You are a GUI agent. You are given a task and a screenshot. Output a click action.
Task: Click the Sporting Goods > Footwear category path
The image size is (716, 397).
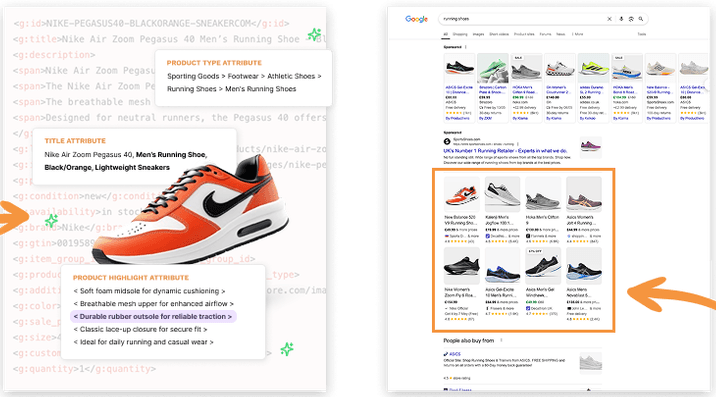244,83
